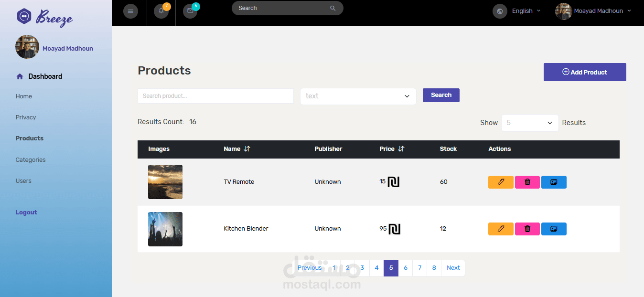Go to pagination page 8
The width and height of the screenshot is (644, 297).
(434, 268)
